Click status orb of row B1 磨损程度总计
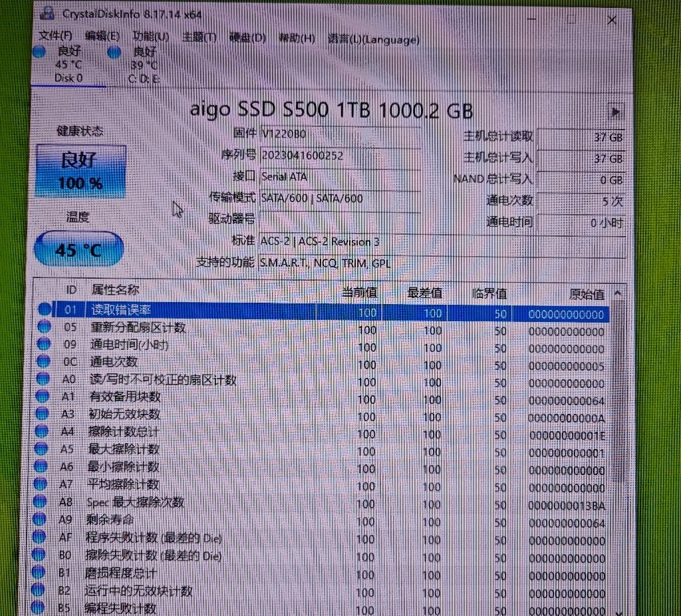Viewport: 681px width, 616px height. (38, 572)
